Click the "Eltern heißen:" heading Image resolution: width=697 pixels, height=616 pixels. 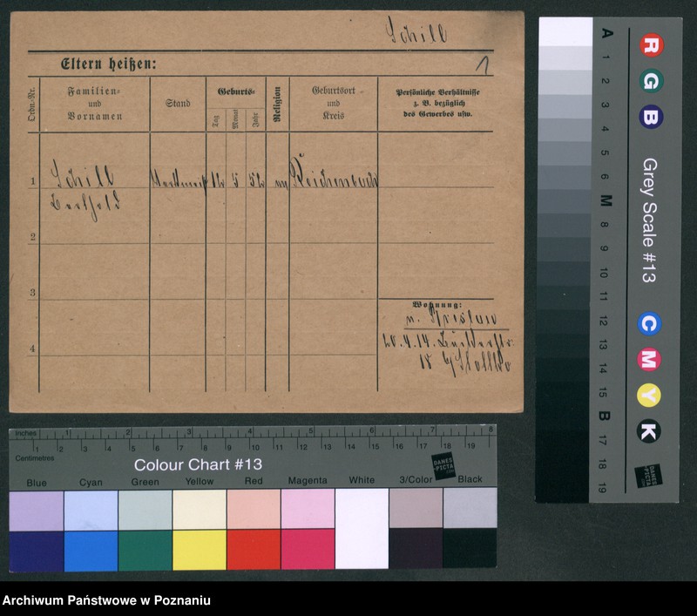coord(109,64)
